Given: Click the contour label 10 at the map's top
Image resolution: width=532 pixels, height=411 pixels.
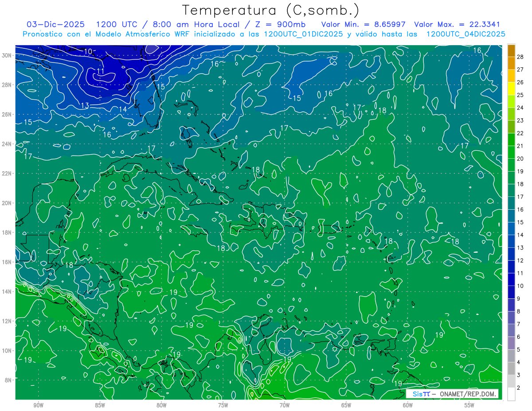Looking at the screenshot, I should [88, 52].
